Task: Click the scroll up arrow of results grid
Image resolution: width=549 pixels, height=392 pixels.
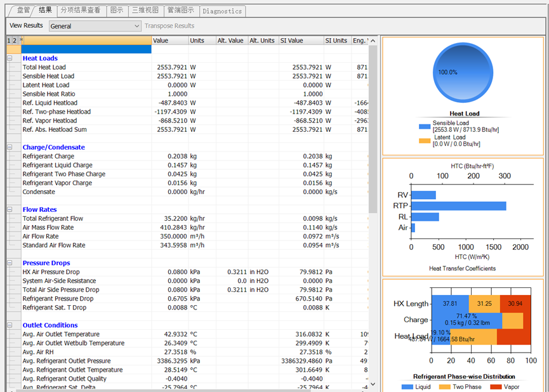Action: pyautogui.click(x=373, y=41)
